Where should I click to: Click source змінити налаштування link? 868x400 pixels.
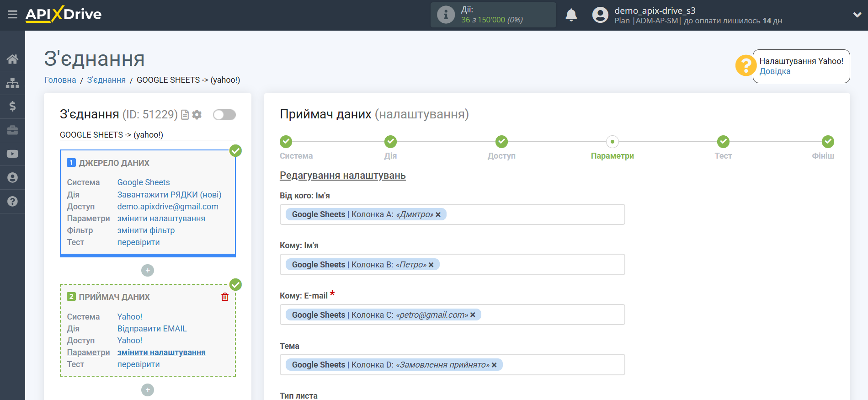pyautogui.click(x=161, y=219)
